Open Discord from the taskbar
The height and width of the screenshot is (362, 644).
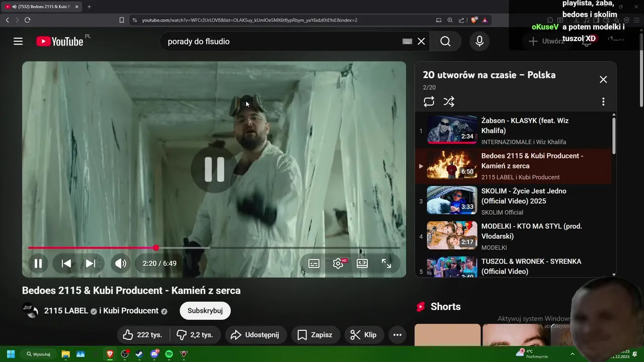(x=154, y=354)
